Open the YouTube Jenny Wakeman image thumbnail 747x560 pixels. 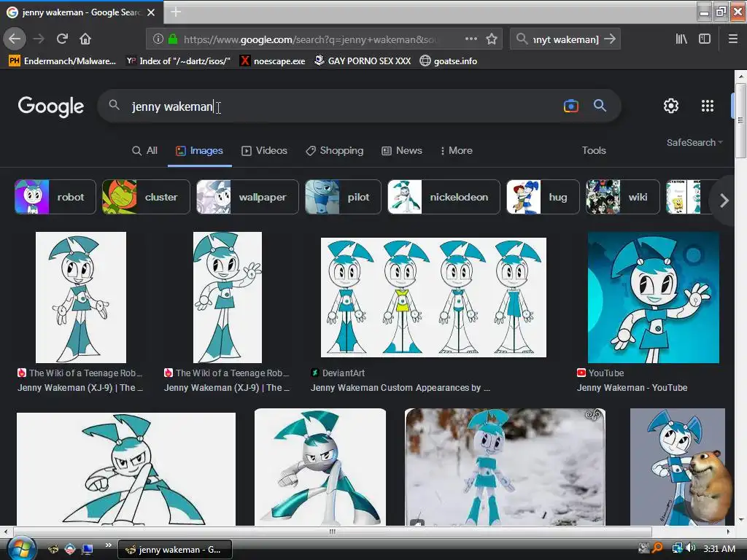(653, 297)
